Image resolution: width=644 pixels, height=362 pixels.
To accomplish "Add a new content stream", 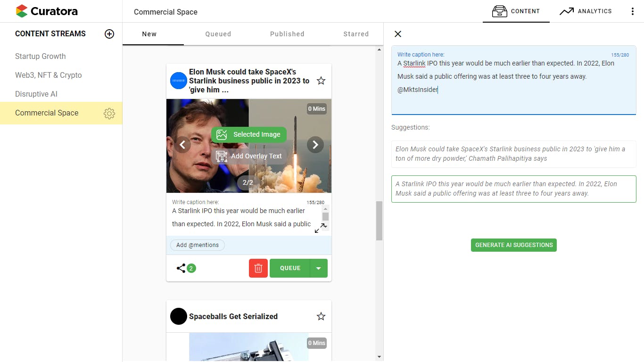I will click(x=109, y=34).
